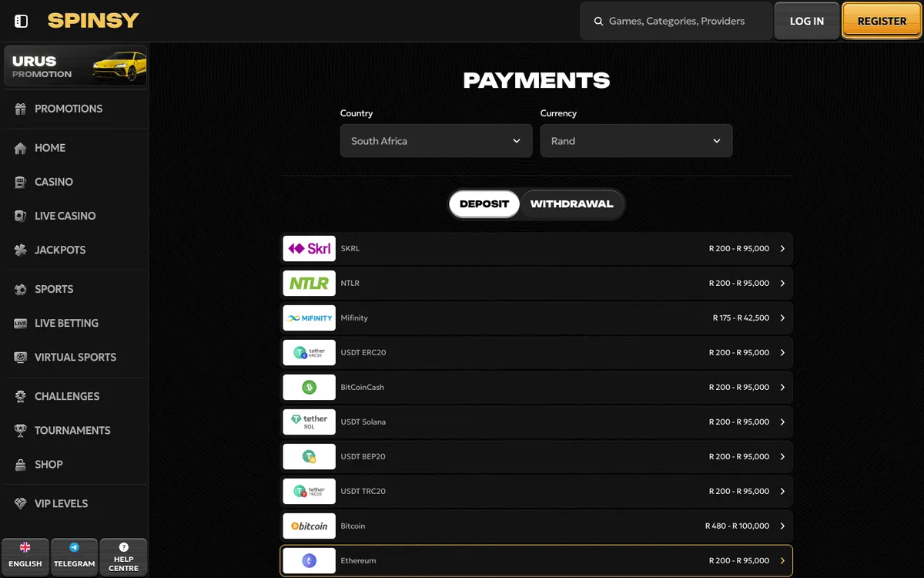Click the 'USDT TRC20' method name
The width and height of the screenshot is (924, 578).
point(363,492)
